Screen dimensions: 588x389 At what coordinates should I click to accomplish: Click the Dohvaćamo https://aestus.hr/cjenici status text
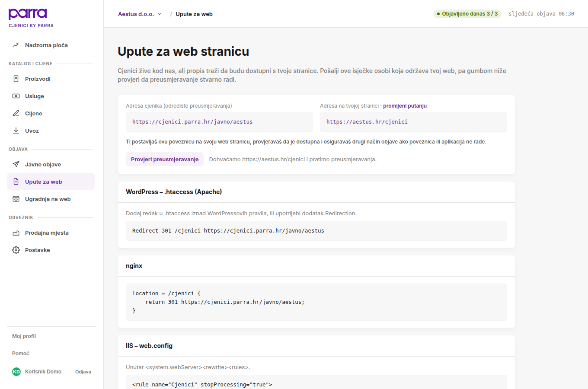293,159
